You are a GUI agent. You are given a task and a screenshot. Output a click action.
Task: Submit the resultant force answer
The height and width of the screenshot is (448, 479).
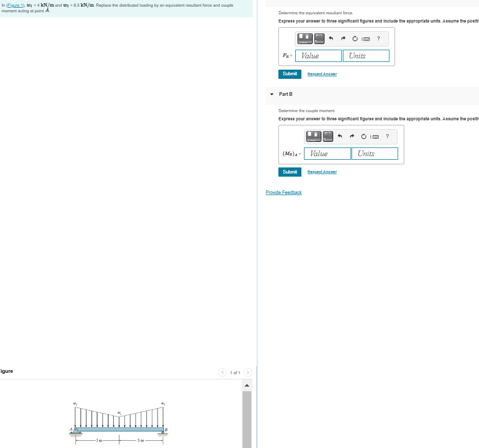click(290, 74)
